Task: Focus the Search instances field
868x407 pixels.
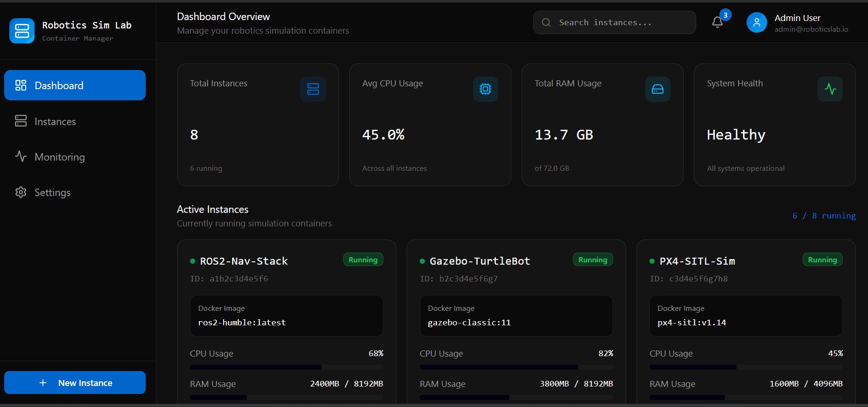Action: coord(621,22)
